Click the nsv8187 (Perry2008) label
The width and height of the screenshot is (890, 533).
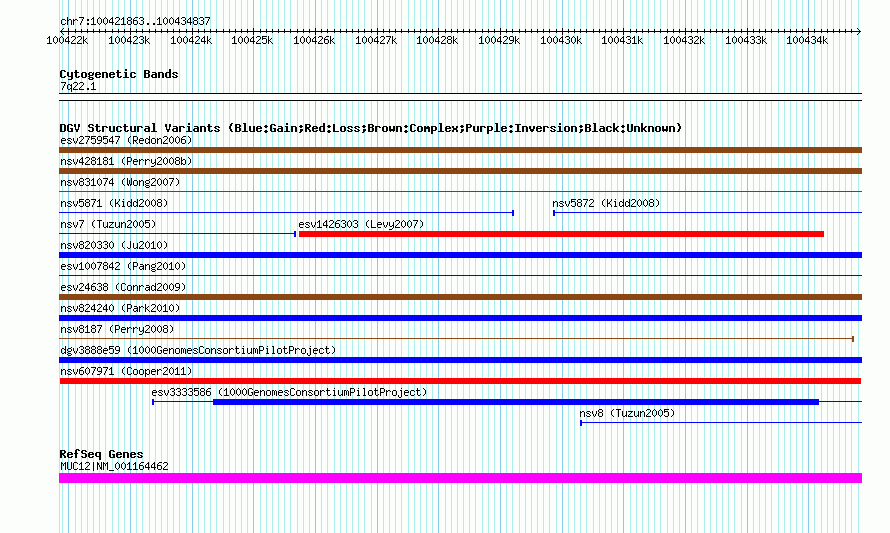tap(117, 329)
